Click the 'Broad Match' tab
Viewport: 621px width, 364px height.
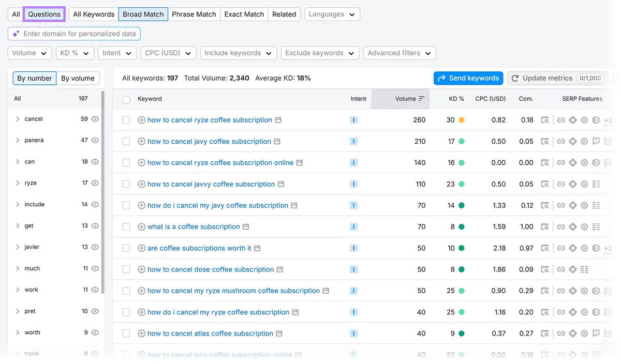[143, 14]
